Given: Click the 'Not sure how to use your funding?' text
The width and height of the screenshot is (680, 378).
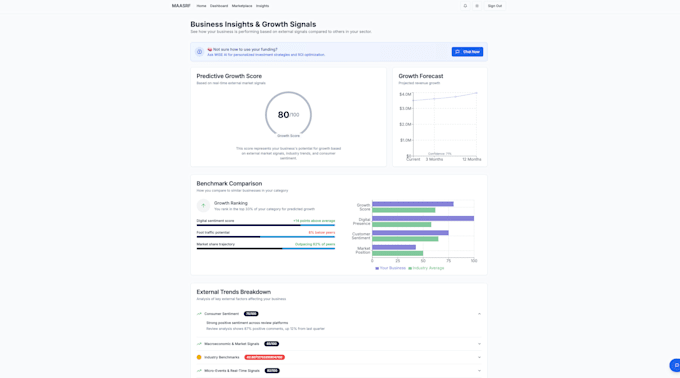Looking at the screenshot, I should coord(245,49).
